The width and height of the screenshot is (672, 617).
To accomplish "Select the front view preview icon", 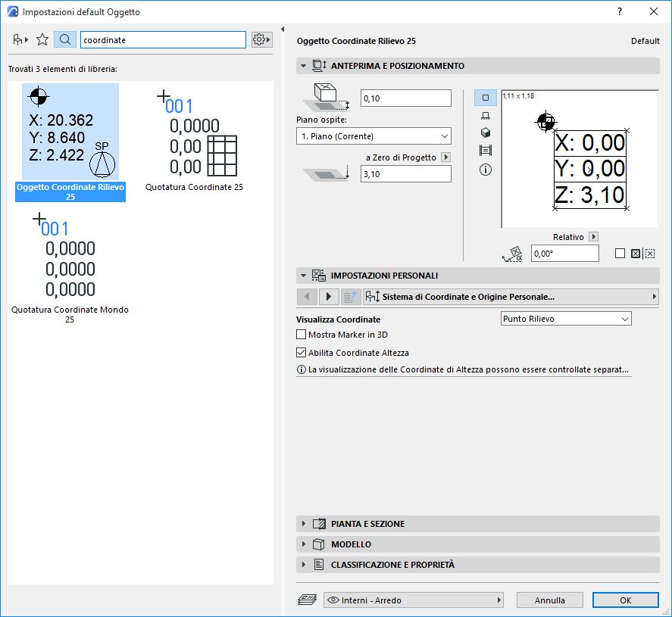I will [x=486, y=116].
